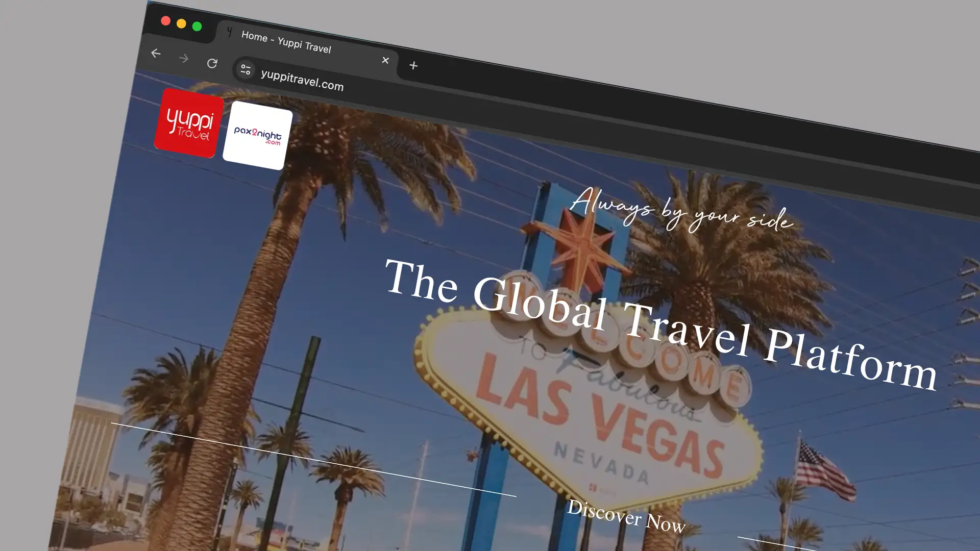Click the yellow minimize window button
The image size is (980, 551).
pyautogui.click(x=181, y=23)
